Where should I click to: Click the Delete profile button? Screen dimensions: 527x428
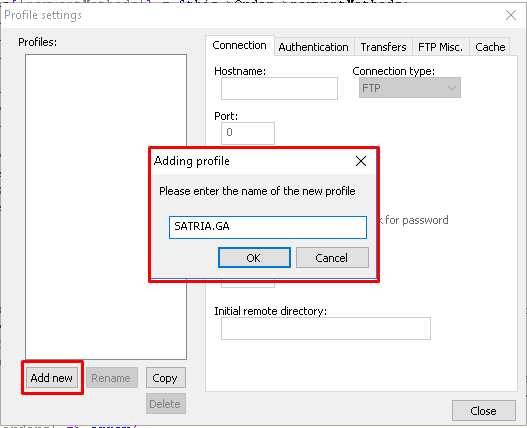[165, 403]
